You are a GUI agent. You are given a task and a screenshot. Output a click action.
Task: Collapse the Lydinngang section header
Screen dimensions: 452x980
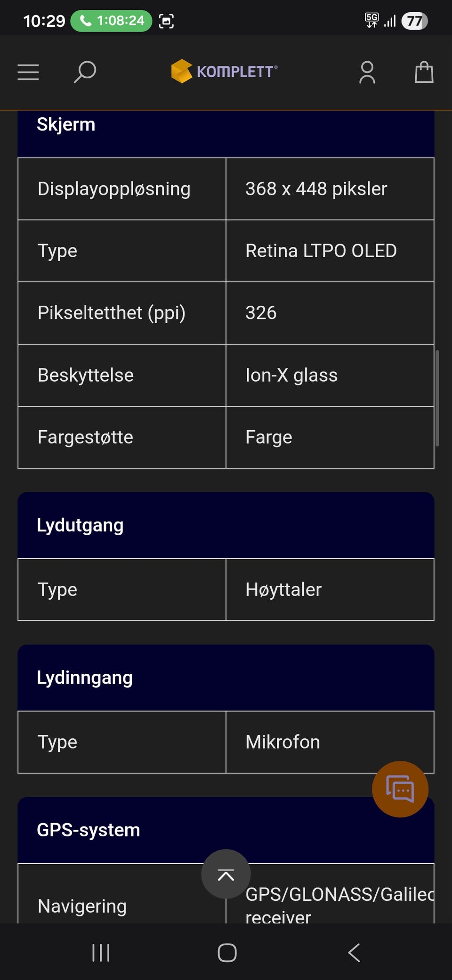[x=226, y=678]
